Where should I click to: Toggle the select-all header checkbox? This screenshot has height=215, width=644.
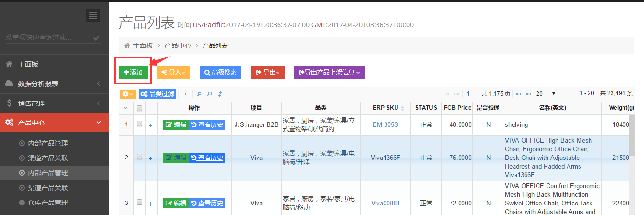coord(140,108)
